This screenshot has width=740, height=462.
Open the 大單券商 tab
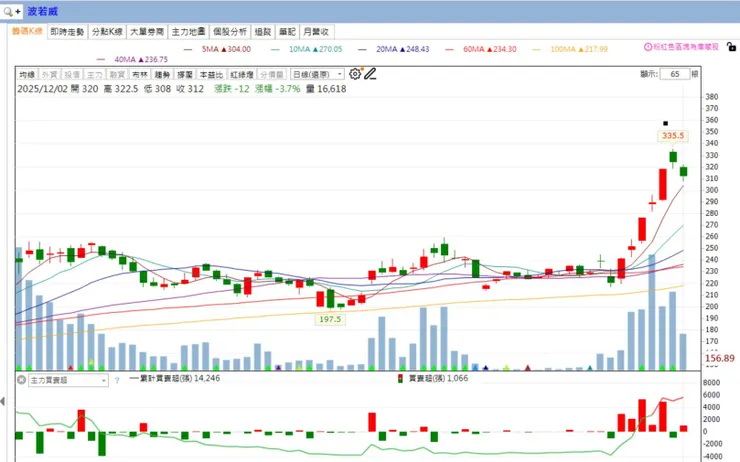coord(147,32)
